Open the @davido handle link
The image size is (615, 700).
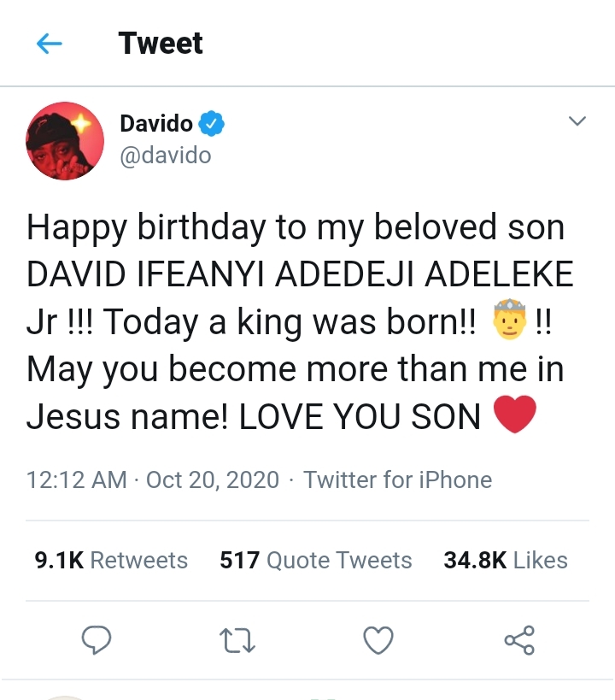[164, 156]
